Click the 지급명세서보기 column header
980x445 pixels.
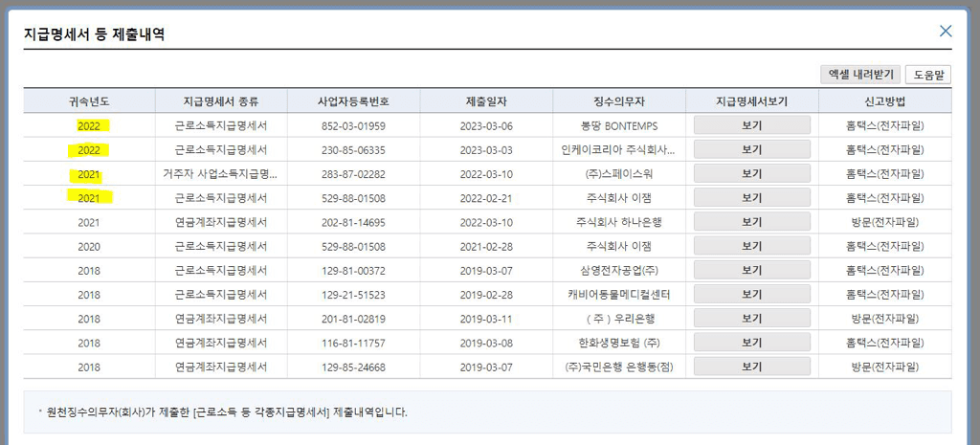(752, 101)
